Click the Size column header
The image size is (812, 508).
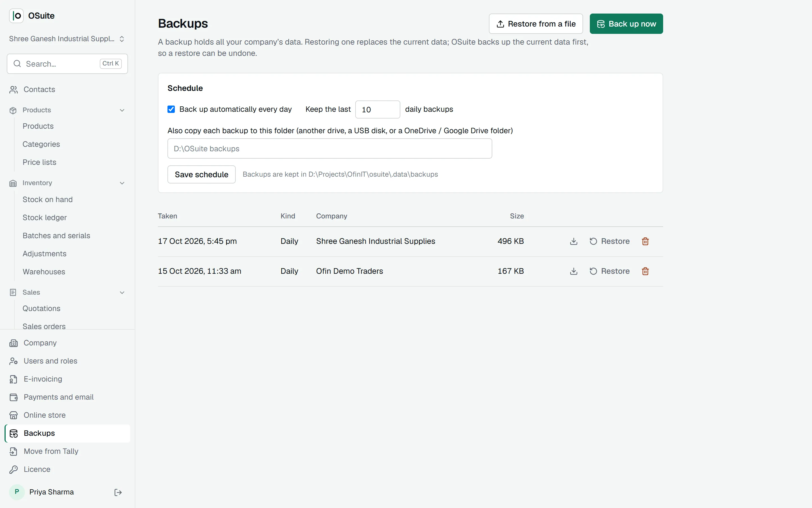point(517,216)
